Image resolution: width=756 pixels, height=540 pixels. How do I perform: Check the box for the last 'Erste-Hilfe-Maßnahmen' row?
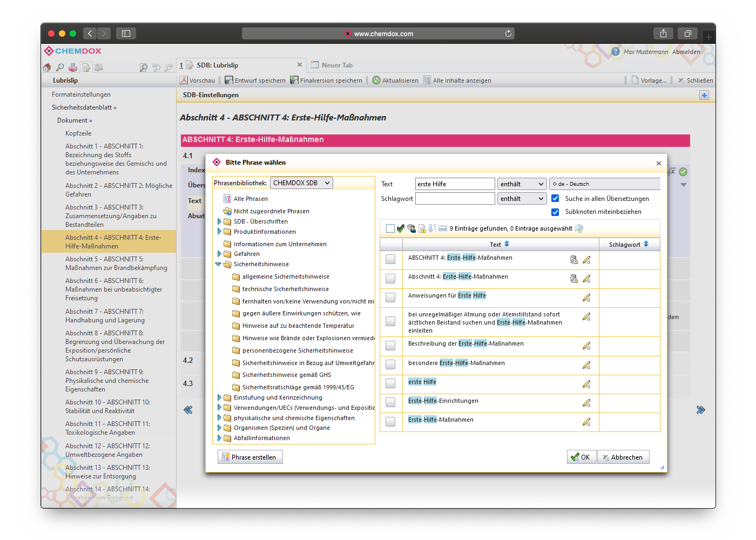(390, 422)
